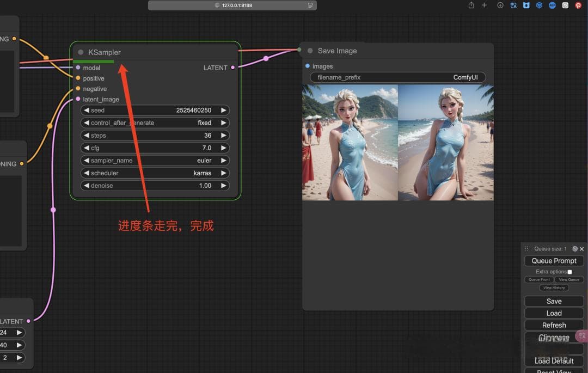Select next control_after_generate option
Image resolution: width=588 pixels, height=373 pixels.
click(x=224, y=123)
